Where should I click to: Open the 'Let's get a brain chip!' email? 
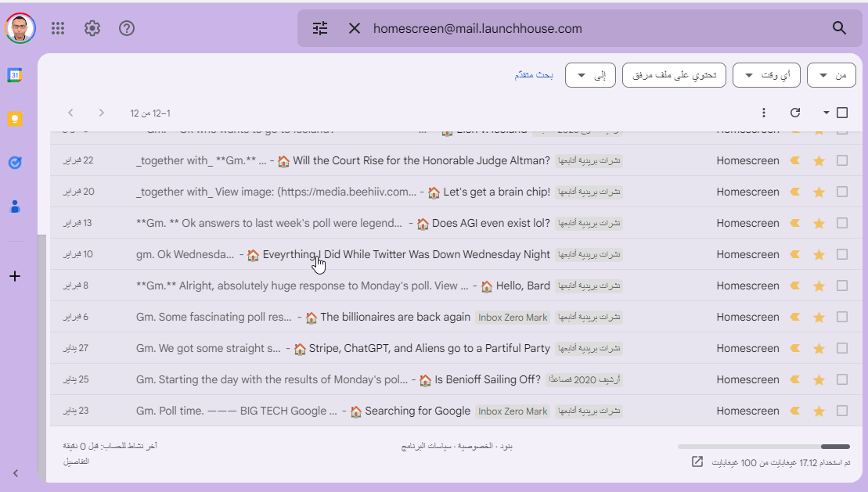click(496, 192)
